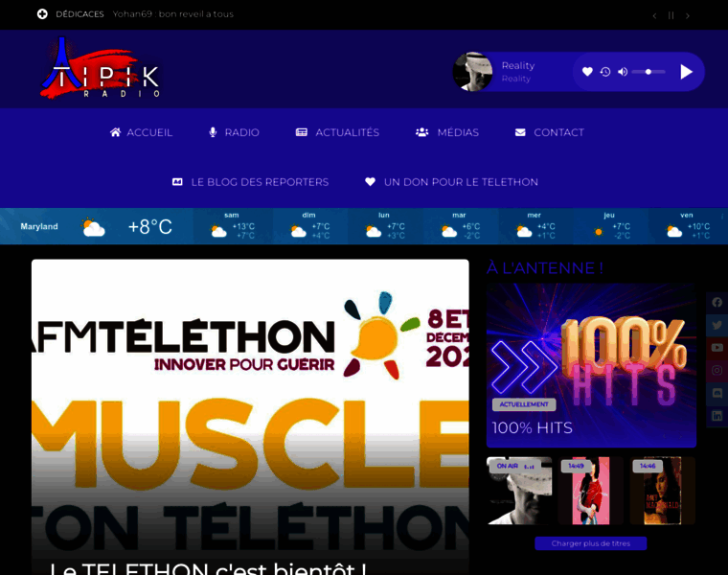The width and height of the screenshot is (728, 575).
Task: Mute the player with speaker icon
Action: 623,72
